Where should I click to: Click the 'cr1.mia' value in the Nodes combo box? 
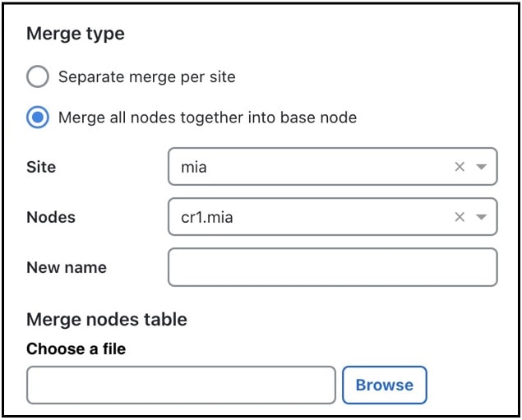pyautogui.click(x=206, y=217)
